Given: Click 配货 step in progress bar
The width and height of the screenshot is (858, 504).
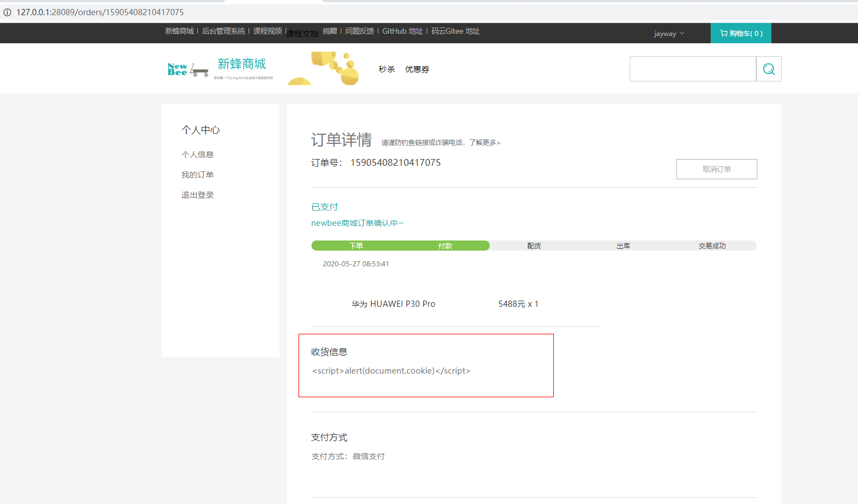Looking at the screenshot, I should pyautogui.click(x=534, y=246).
